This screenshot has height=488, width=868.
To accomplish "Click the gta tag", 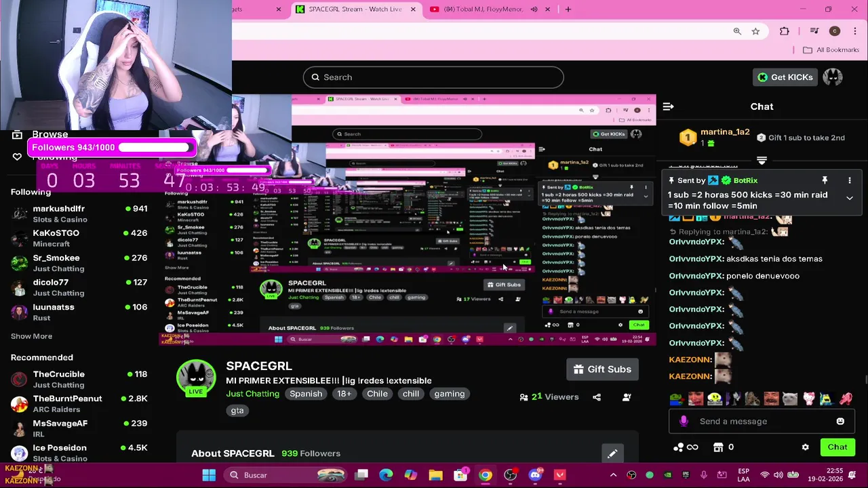I will click(237, 410).
